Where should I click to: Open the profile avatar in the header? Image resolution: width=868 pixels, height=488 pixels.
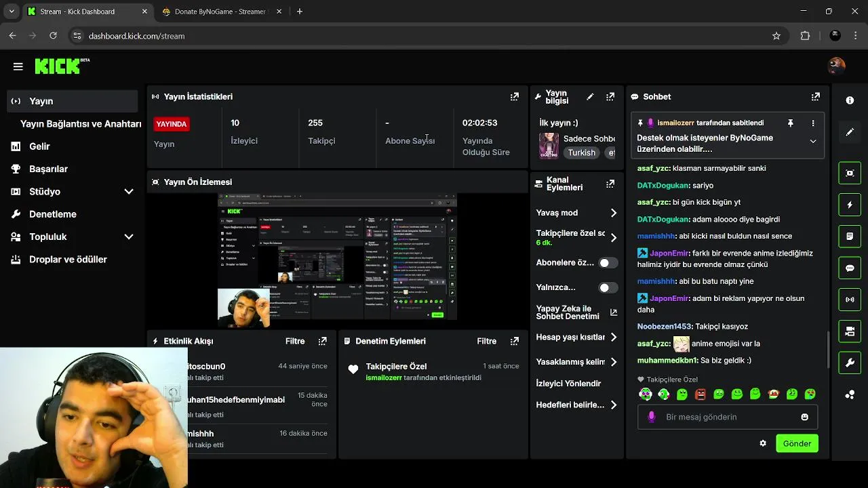click(837, 66)
